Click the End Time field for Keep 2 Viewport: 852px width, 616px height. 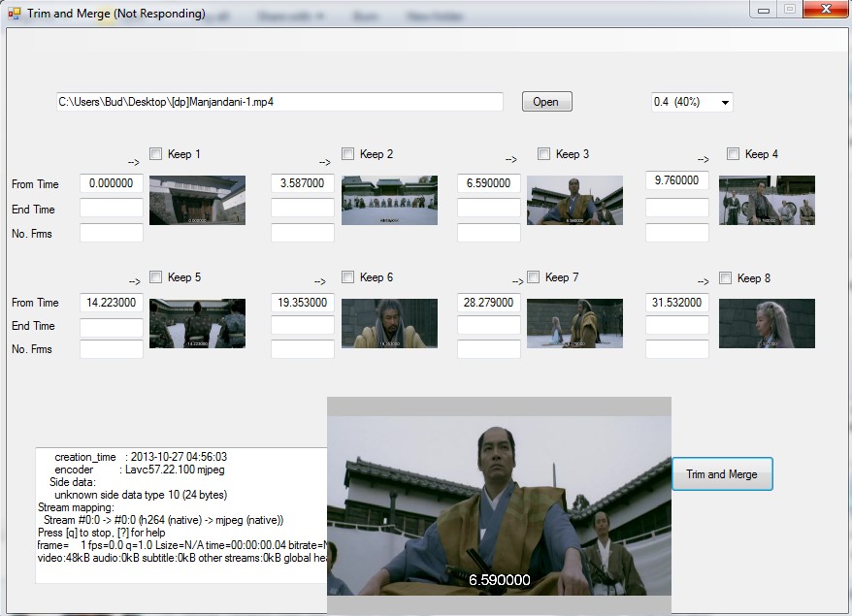[x=303, y=208]
